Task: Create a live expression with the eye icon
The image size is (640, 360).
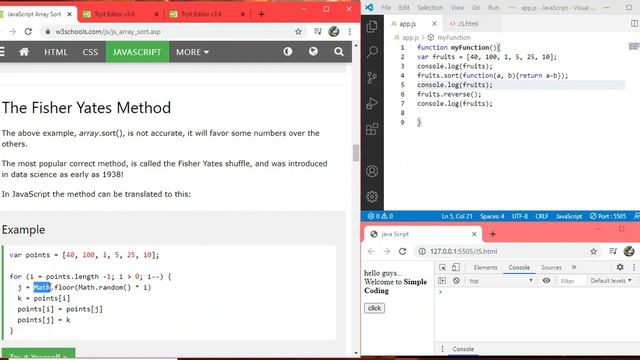Action: point(546,281)
